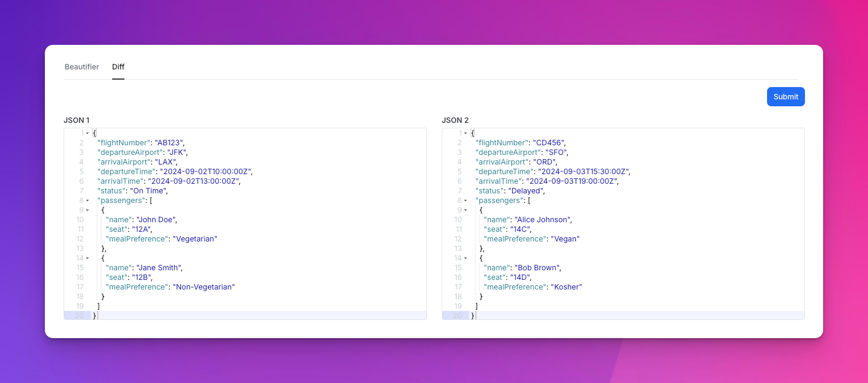Collapse line 9 object fold in JSON 2

(466, 210)
